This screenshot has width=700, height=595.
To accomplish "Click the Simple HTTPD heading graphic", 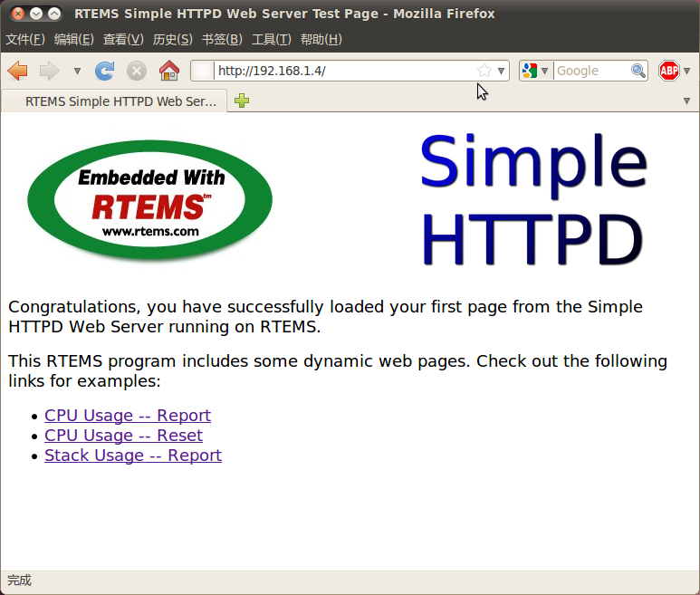I will pyautogui.click(x=533, y=199).
